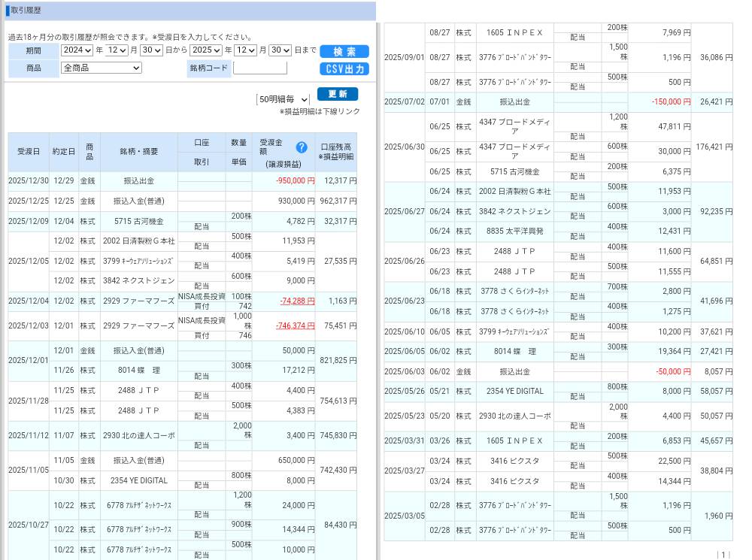Screen dimensions: 752x560
Task: Open the start day dropdown
Action: [151, 50]
